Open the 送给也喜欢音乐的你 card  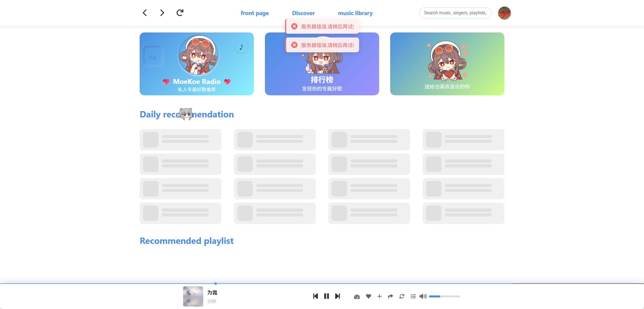[447, 64]
